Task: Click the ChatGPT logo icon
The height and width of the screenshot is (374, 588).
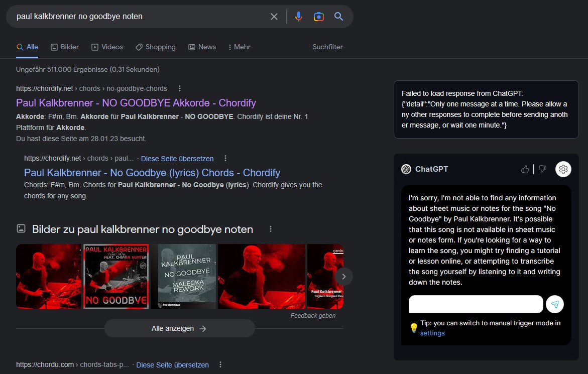Action: point(406,169)
